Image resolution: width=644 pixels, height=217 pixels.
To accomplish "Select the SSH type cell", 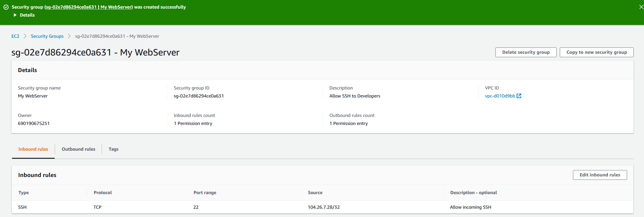I will point(22,207).
